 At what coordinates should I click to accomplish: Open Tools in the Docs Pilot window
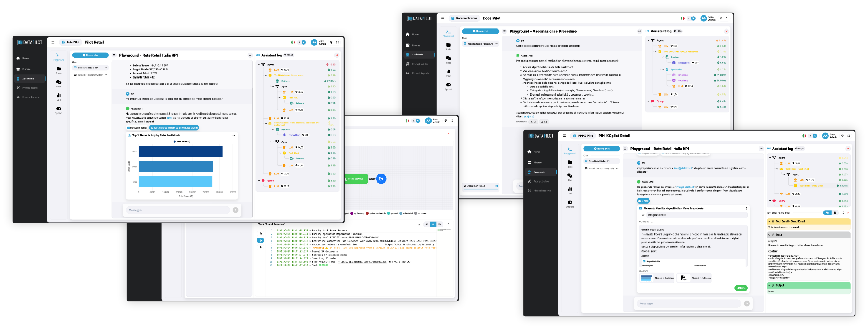448,47
